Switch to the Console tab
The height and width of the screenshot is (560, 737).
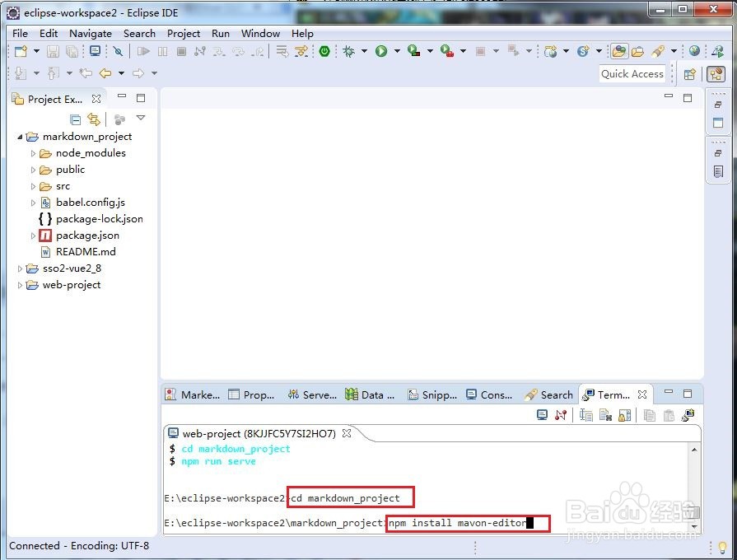[489, 395]
